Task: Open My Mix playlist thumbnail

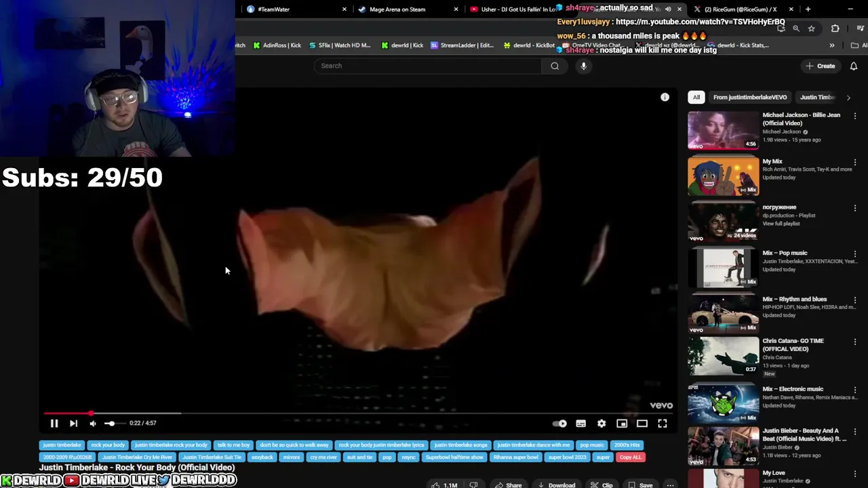Action: [724, 176]
